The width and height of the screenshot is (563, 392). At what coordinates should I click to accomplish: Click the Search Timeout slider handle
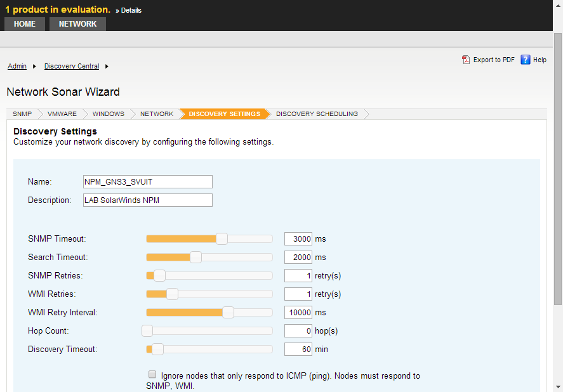[195, 257]
